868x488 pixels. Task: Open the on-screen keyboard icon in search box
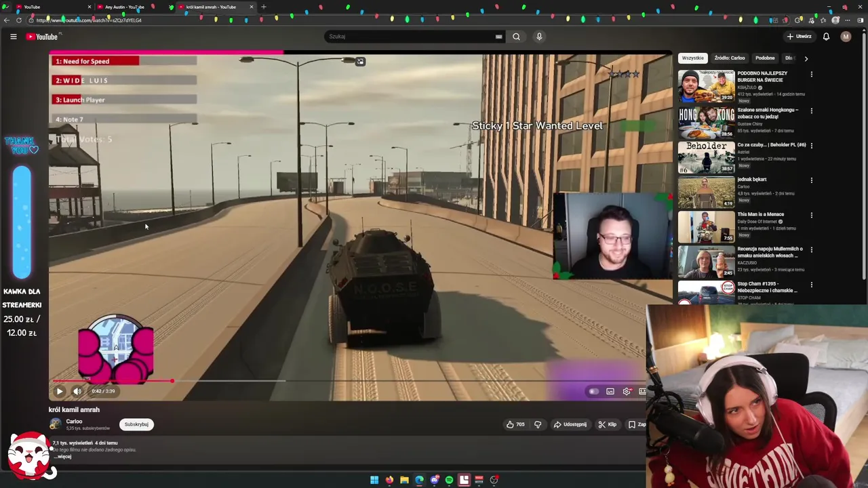coord(498,37)
